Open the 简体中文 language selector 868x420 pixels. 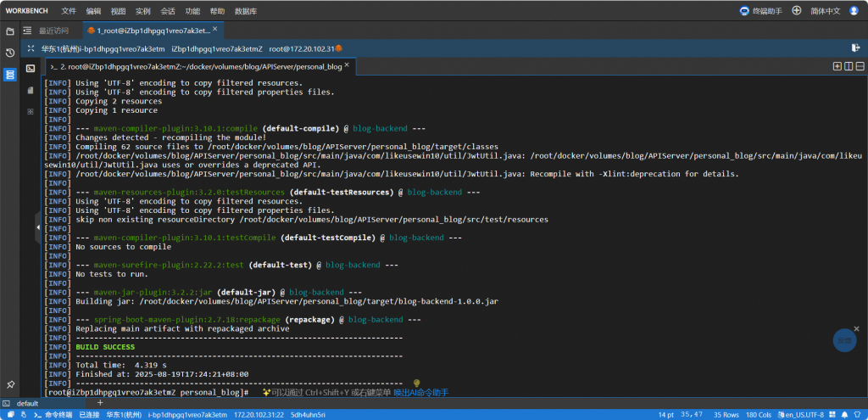tap(825, 11)
